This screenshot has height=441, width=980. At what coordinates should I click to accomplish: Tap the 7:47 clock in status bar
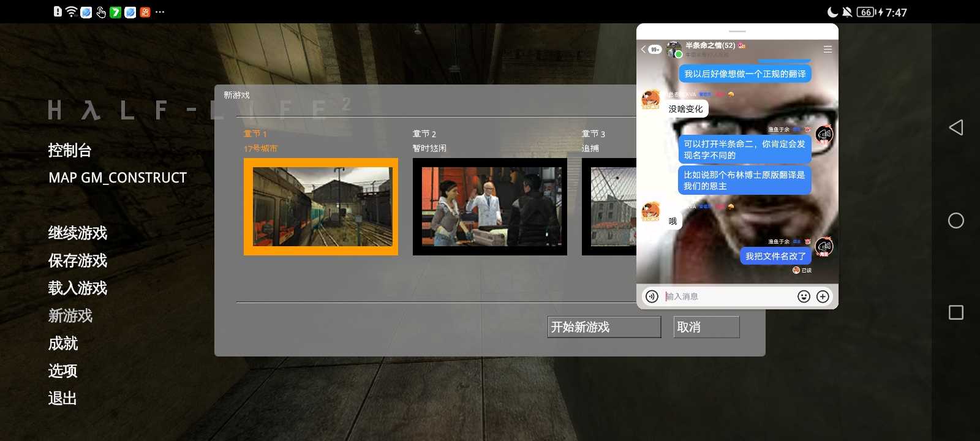[x=896, y=12]
